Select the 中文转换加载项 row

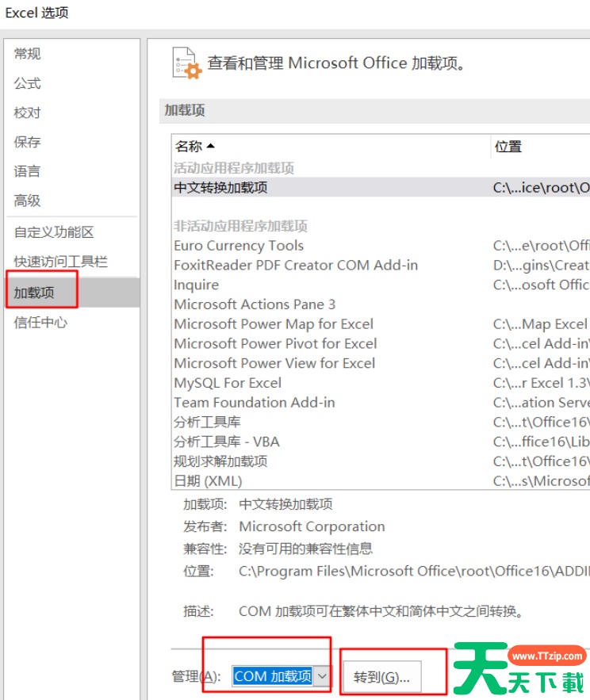pos(381,187)
